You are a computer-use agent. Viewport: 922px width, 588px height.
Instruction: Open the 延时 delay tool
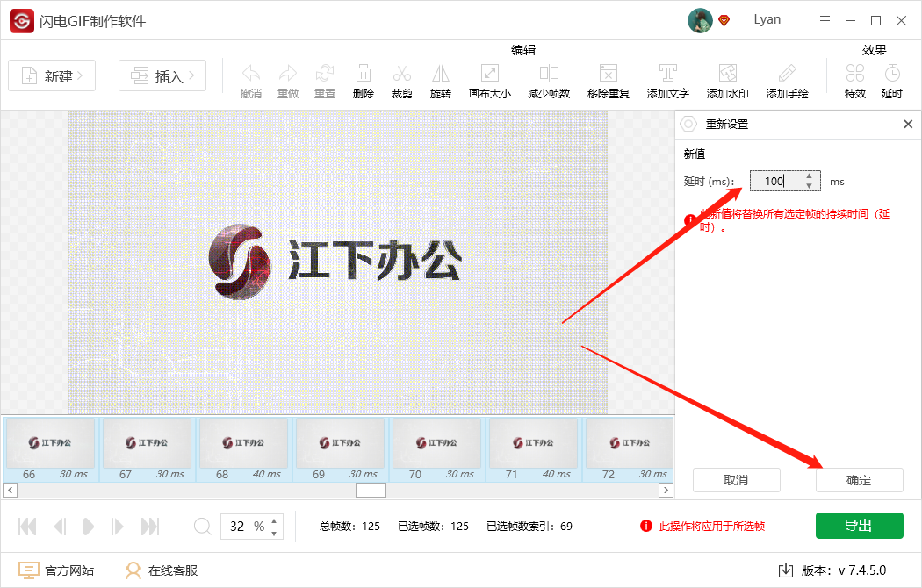pyautogui.click(x=892, y=74)
